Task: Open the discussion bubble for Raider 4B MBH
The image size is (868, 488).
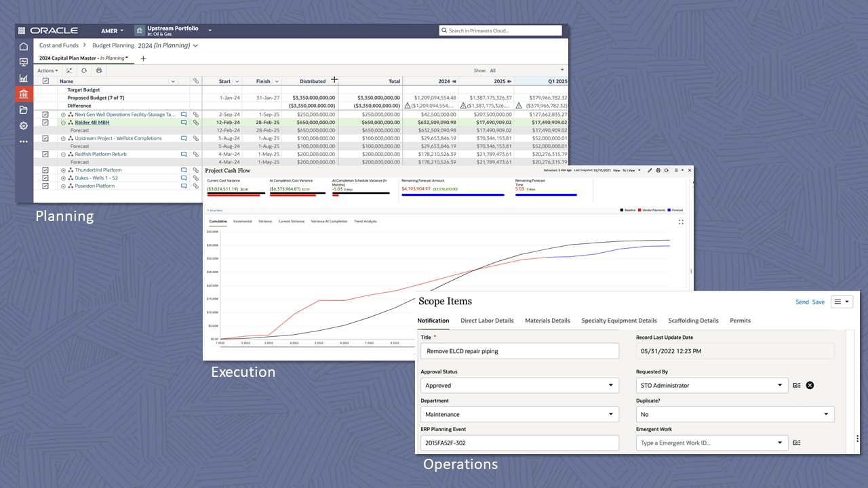Action: [x=184, y=123]
